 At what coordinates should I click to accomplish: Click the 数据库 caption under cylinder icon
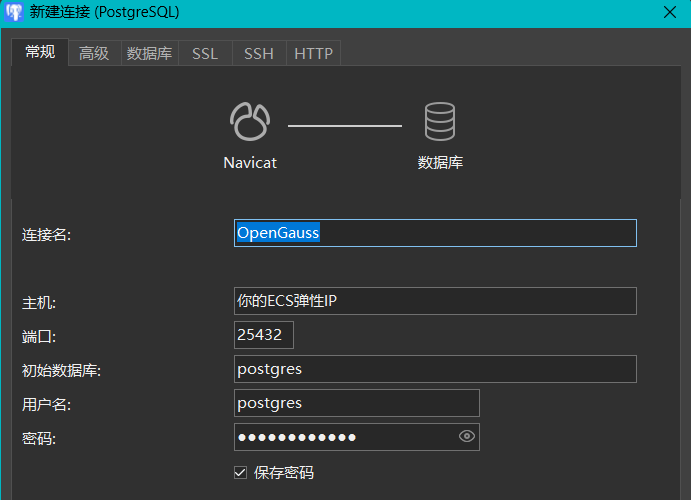point(440,163)
